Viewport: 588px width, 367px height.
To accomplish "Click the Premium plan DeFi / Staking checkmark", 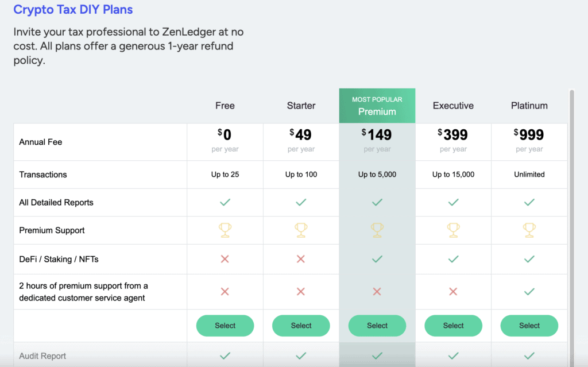I will pos(377,259).
